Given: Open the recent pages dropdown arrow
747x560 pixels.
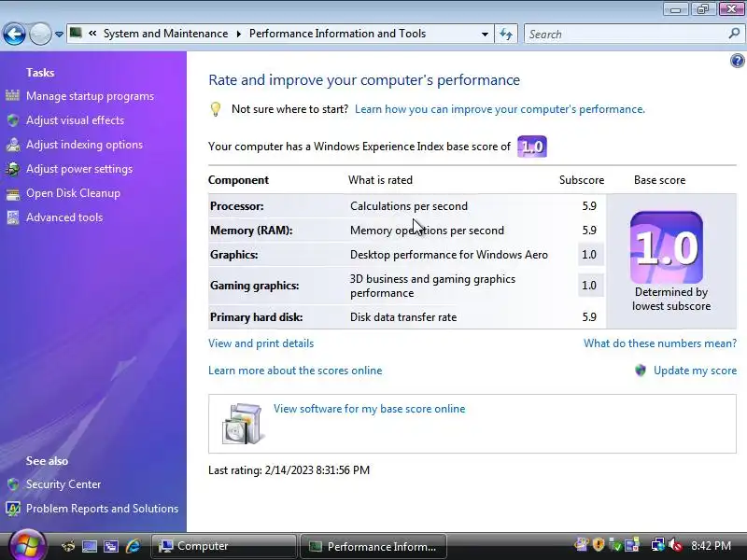Looking at the screenshot, I should click(59, 35).
